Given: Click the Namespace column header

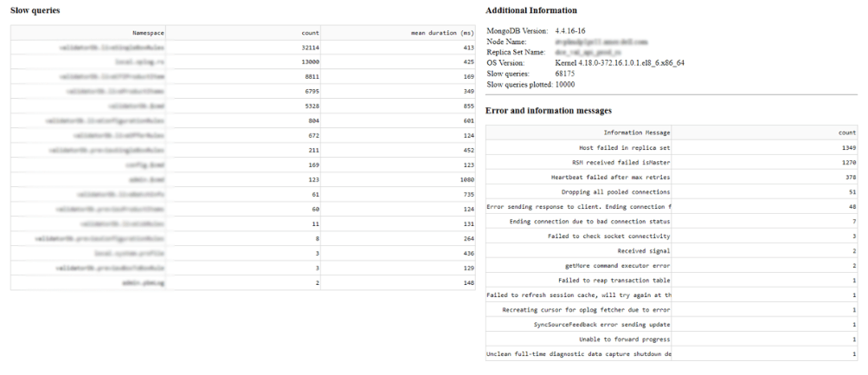Looking at the screenshot, I should click(148, 32).
